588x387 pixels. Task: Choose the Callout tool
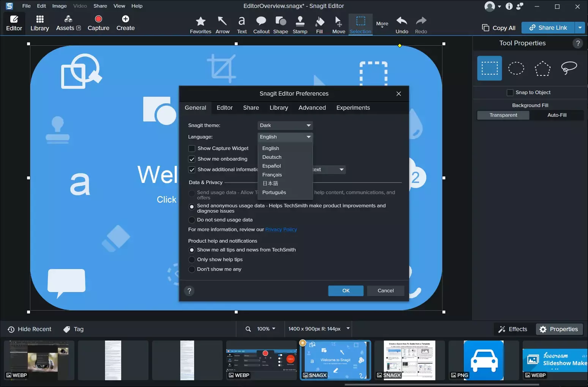(x=261, y=25)
